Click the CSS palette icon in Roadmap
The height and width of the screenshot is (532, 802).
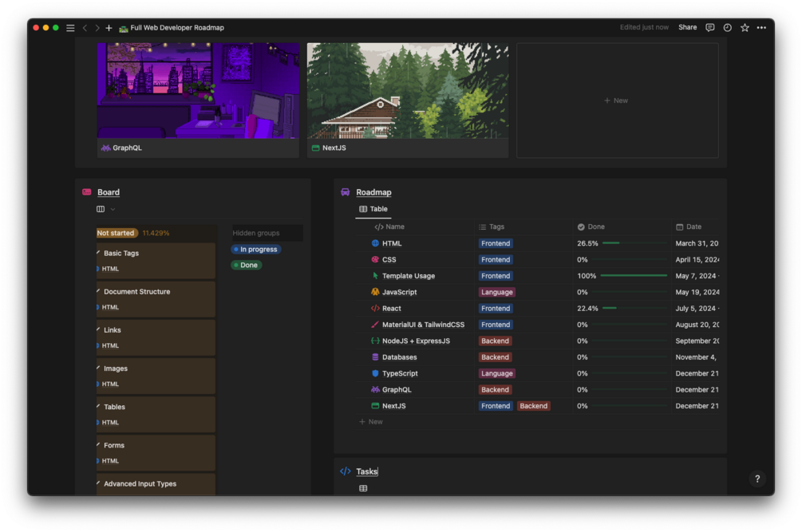tap(375, 259)
